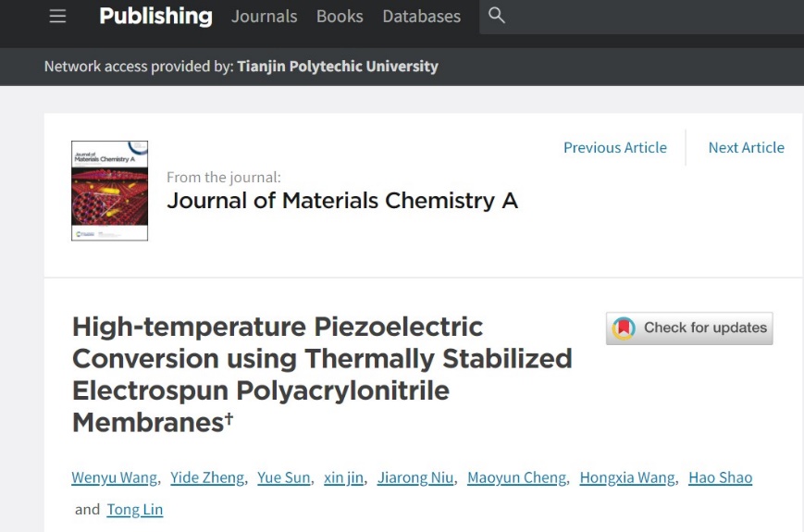Open the Databases menu item
The width and height of the screenshot is (804, 532).
pyautogui.click(x=422, y=17)
